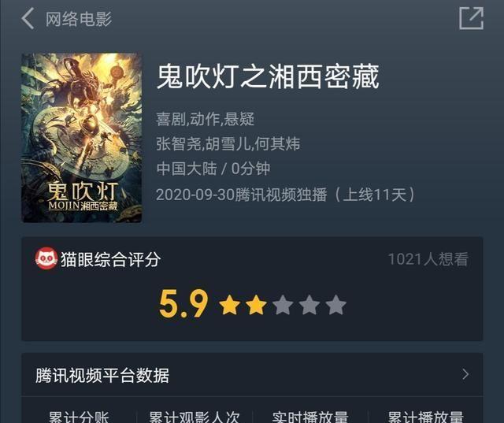Tap the first gold rating star
The image size is (504, 423).
tap(229, 305)
